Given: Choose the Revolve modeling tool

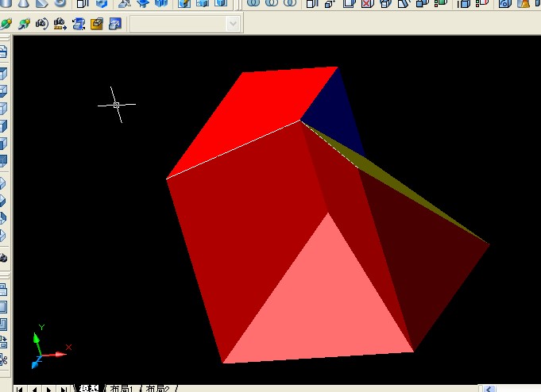Looking at the screenshot, I should [142, 3].
